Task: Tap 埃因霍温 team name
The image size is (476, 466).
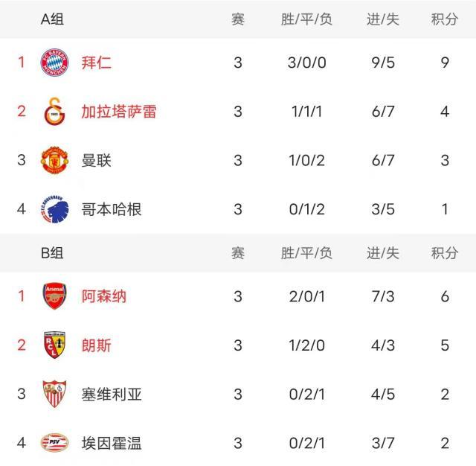Action: point(112,443)
